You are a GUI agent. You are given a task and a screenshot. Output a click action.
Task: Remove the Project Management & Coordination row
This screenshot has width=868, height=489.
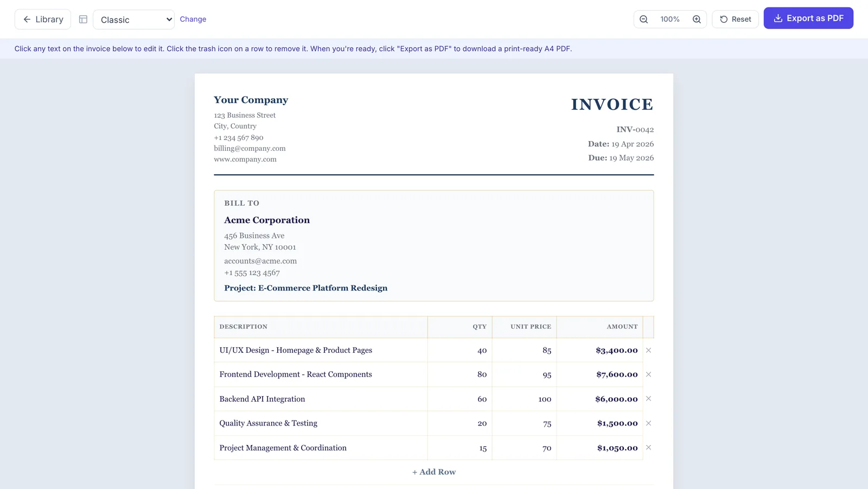point(649,448)
